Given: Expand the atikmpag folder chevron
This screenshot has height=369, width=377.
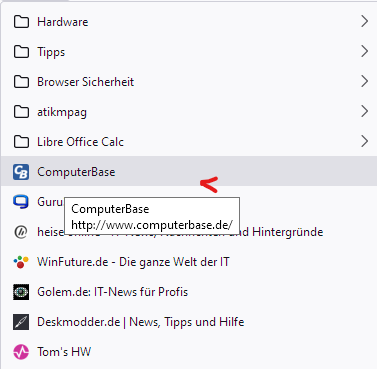Looking at the screenshot, I should (x=364, y=111).
